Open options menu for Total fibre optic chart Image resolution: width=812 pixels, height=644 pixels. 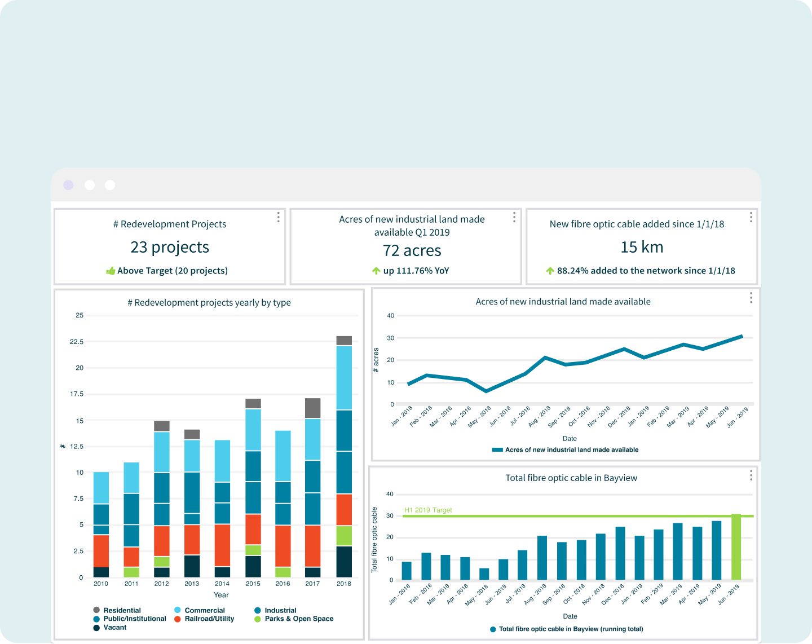click(x=751, y=476)
